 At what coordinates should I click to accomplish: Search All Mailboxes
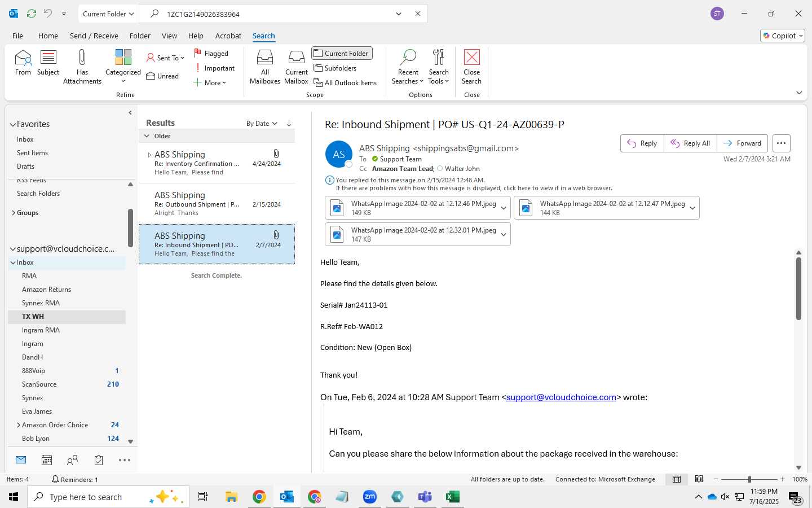265,67
